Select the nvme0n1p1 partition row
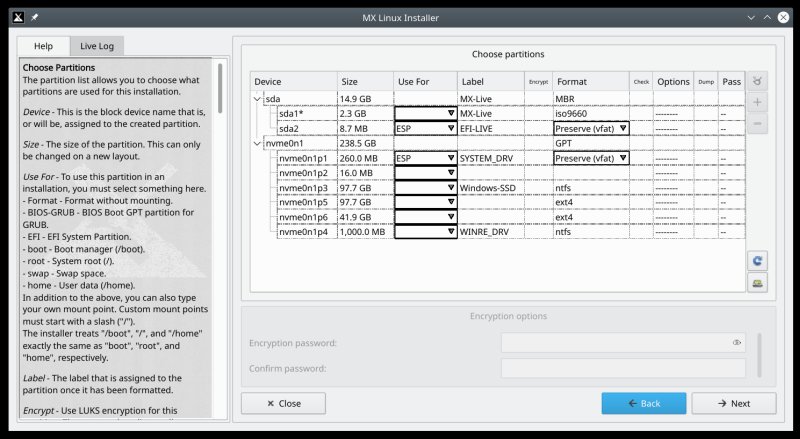 click(497, 158)
